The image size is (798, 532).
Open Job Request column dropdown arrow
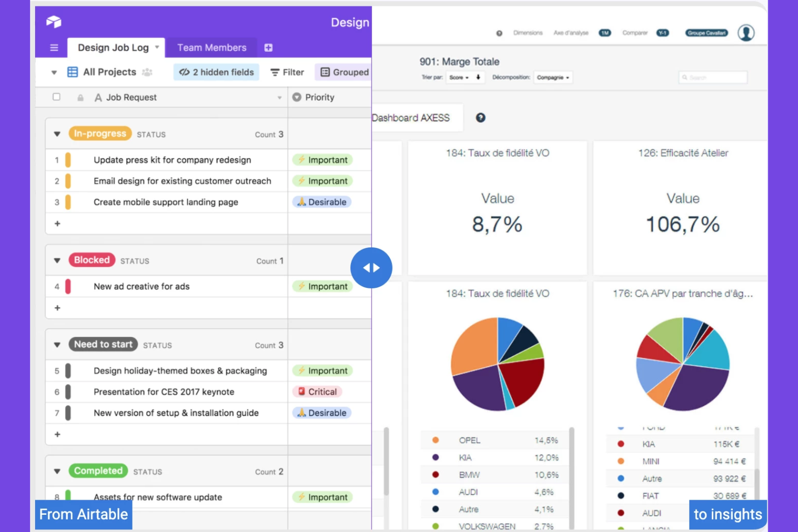279,98
